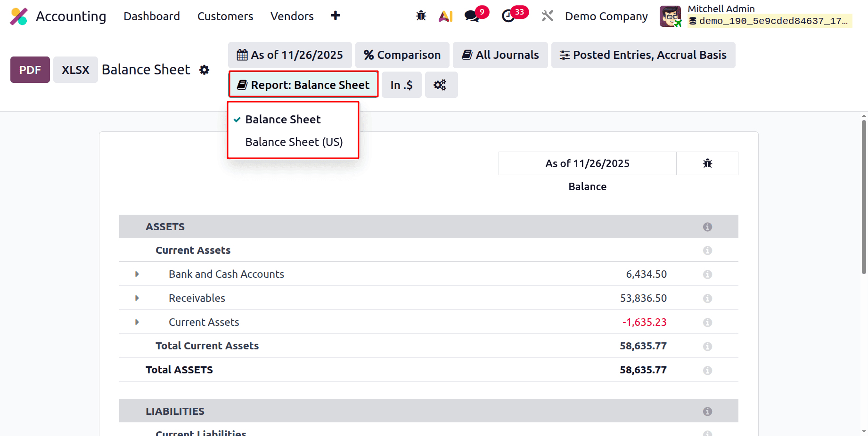Click info icon on Total ASSETS row

707,371
